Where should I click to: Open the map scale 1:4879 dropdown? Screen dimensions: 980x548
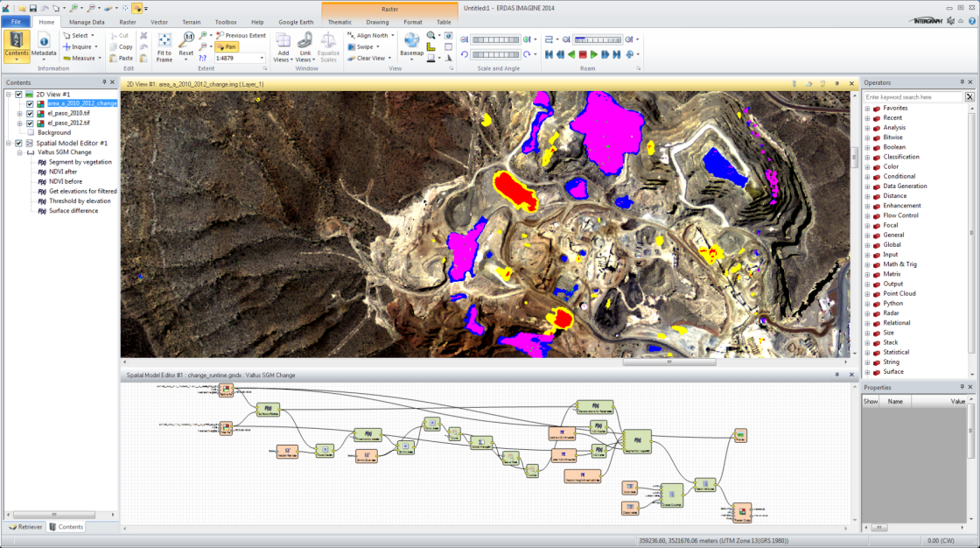click(262, 58)
